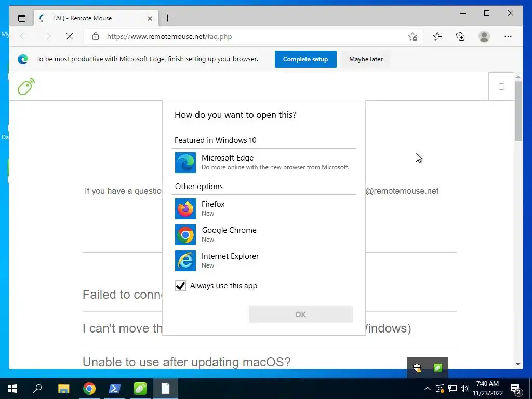Open the clock showing 7:40 AM
The image size is (532, 399).
[x=487, y=389]
